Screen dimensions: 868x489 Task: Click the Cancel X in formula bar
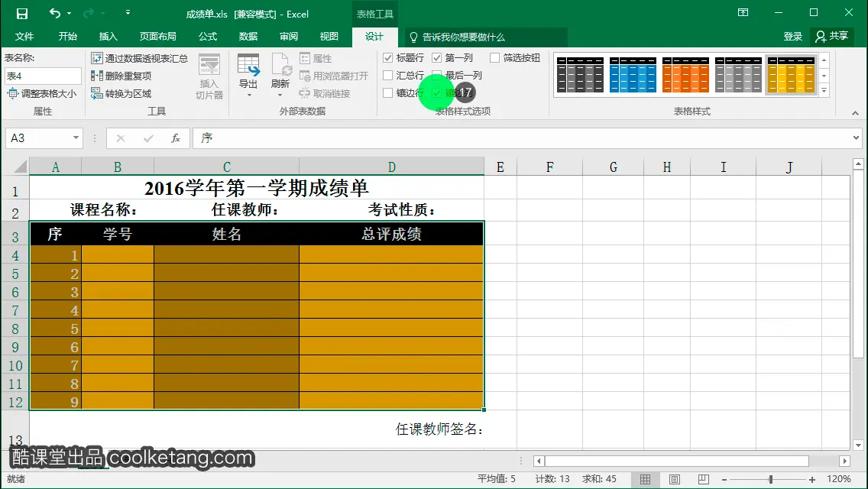[120, 138]
